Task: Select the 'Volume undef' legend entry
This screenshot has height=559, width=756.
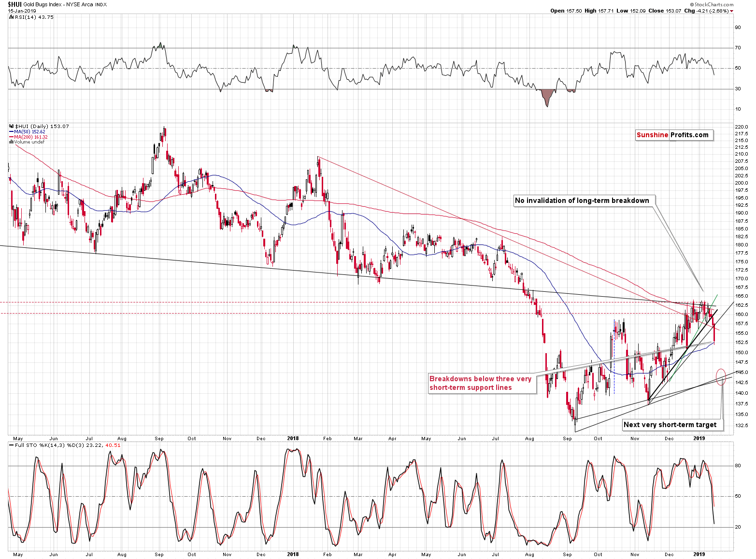Action: coord(29,142)
